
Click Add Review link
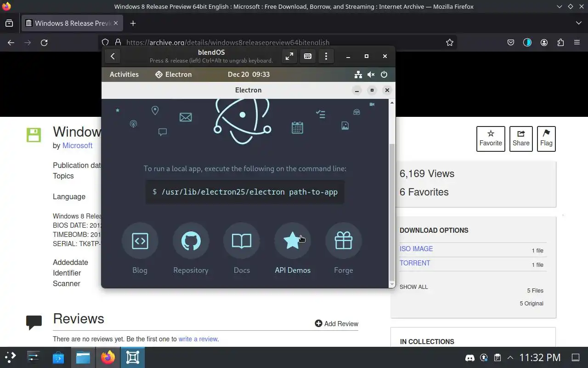click(x=336, y=324)
